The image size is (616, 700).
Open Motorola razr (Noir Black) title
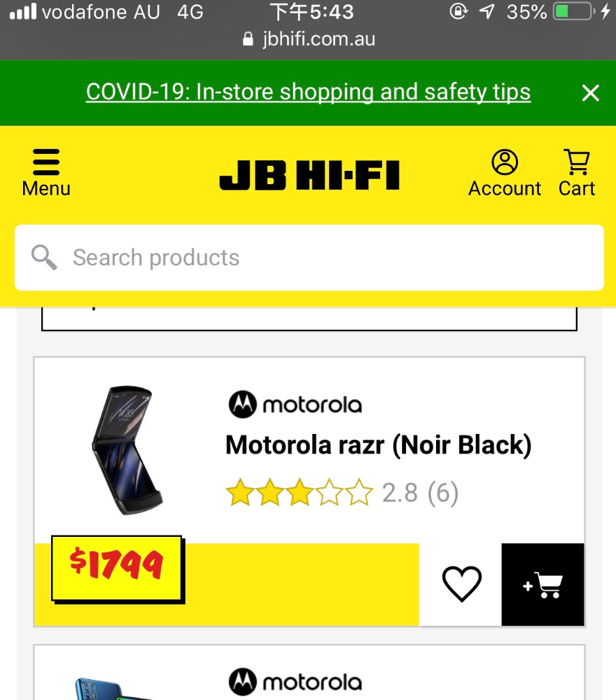click(x=379, y=444)
